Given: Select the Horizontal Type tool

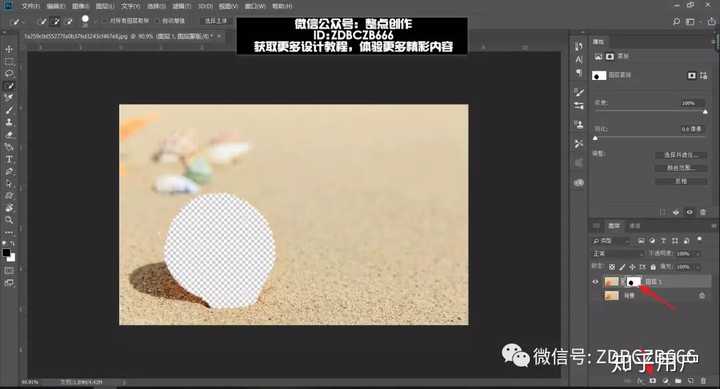Looking at the screenshot, I should (x=9, y=159).
